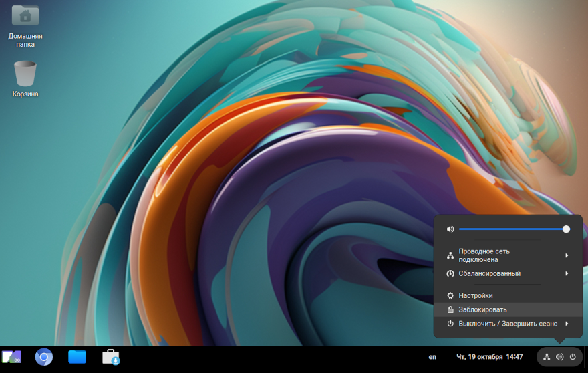Expand the Сбалансированный power mode submenu
Image resolution: width=588 pixels, height=373 pixels.
click(567, 273)
